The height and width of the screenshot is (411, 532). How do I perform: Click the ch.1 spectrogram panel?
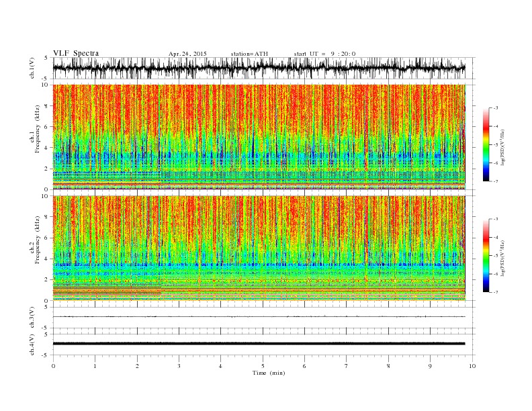(259, 137)
